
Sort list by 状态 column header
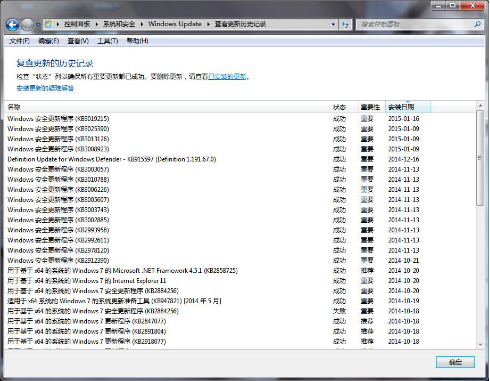tap(343, 107)
